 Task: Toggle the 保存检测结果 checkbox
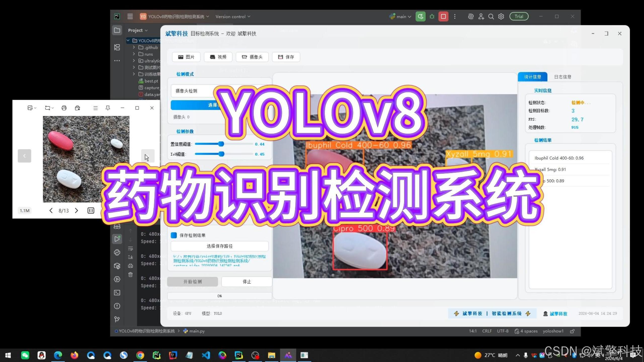pyautogui.click(x=174, y=235)
